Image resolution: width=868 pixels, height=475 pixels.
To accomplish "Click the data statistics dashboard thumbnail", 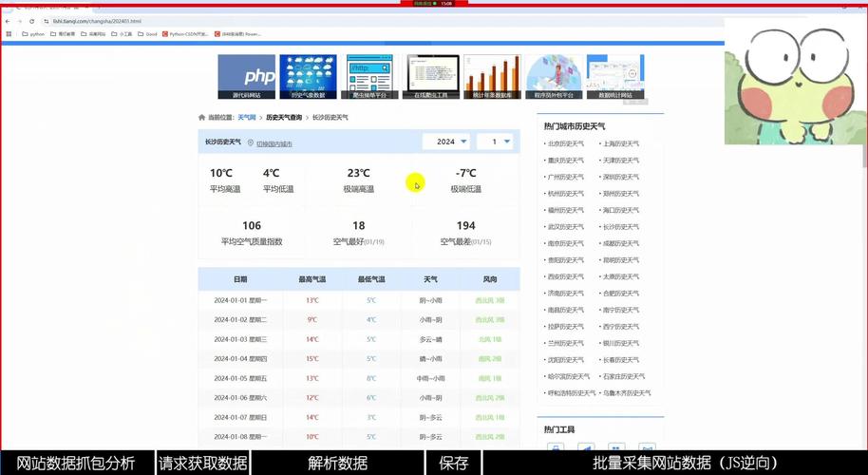I will pyautogui.click(x=615, y=76).
